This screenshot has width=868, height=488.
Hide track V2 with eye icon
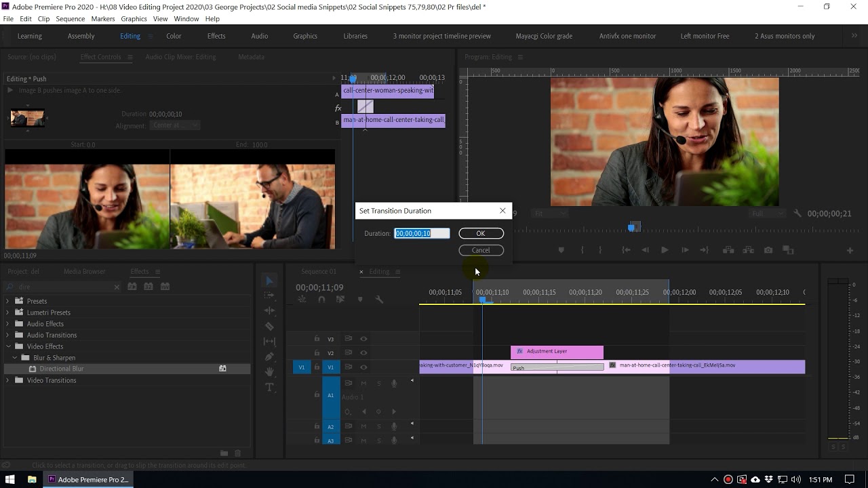click(363, 352)
